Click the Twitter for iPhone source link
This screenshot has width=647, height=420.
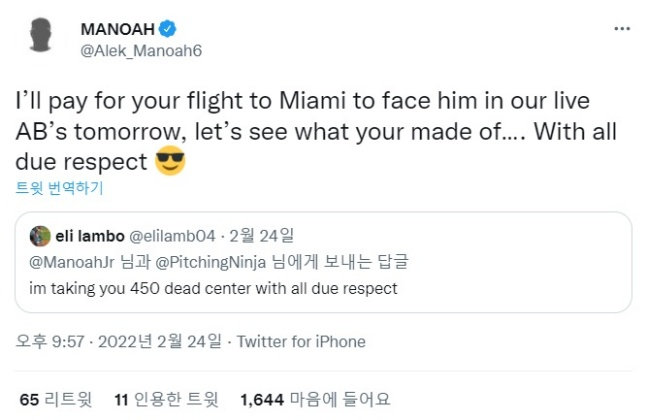pyautogui.click(x=300, y=342)
